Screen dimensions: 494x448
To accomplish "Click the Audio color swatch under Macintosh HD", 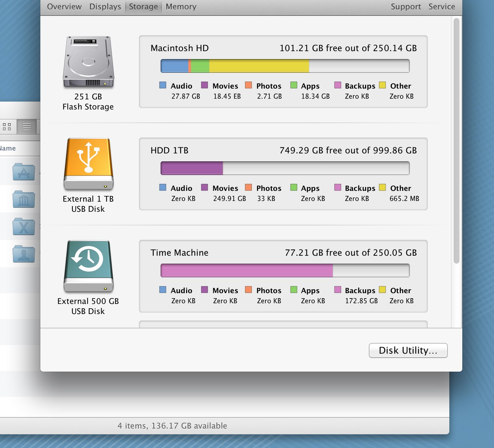I will click(x=163, y=85).
